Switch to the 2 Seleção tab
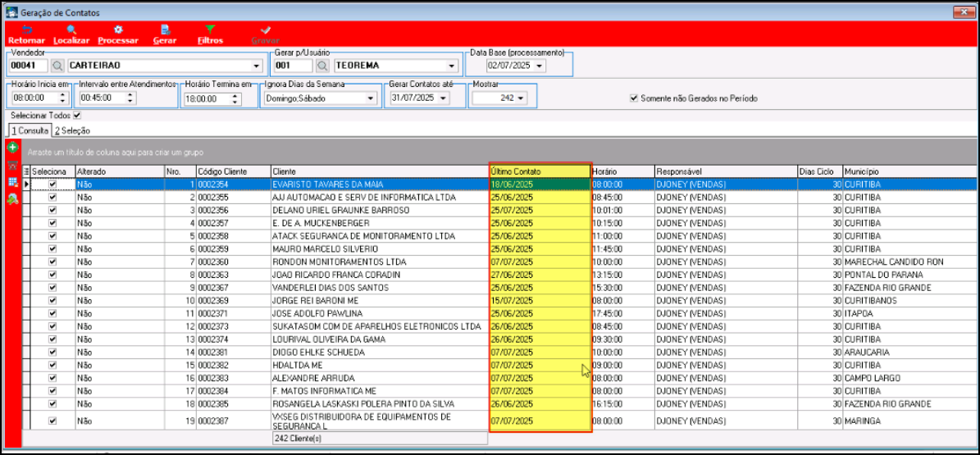 click(x=72, y=130)
